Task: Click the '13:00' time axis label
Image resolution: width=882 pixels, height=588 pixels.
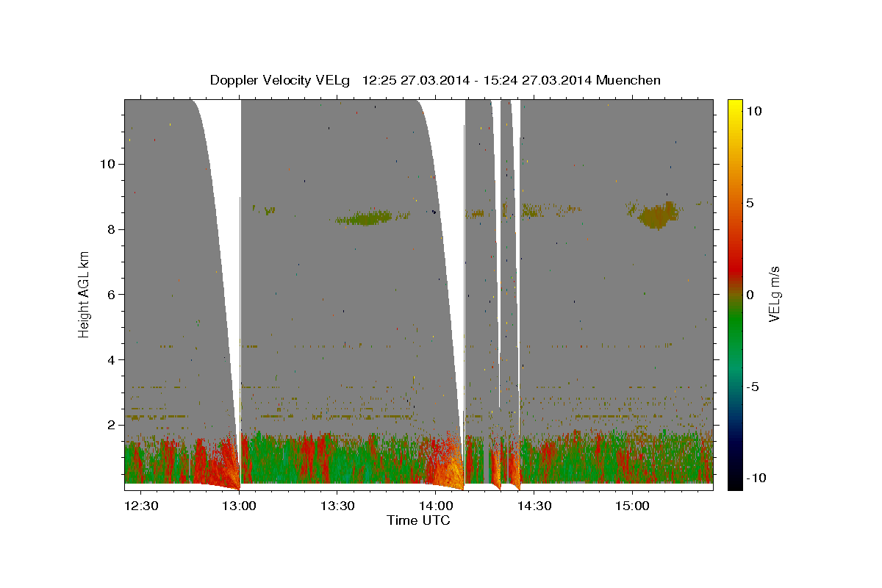Action: pyautogui.click(x=239, y=506)
